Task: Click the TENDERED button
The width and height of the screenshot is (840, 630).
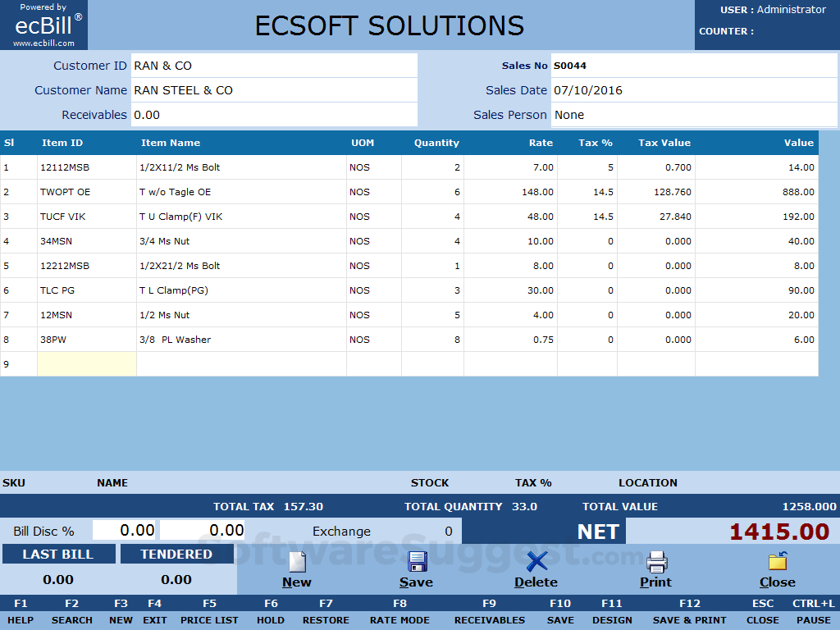Action: (177, 554)
